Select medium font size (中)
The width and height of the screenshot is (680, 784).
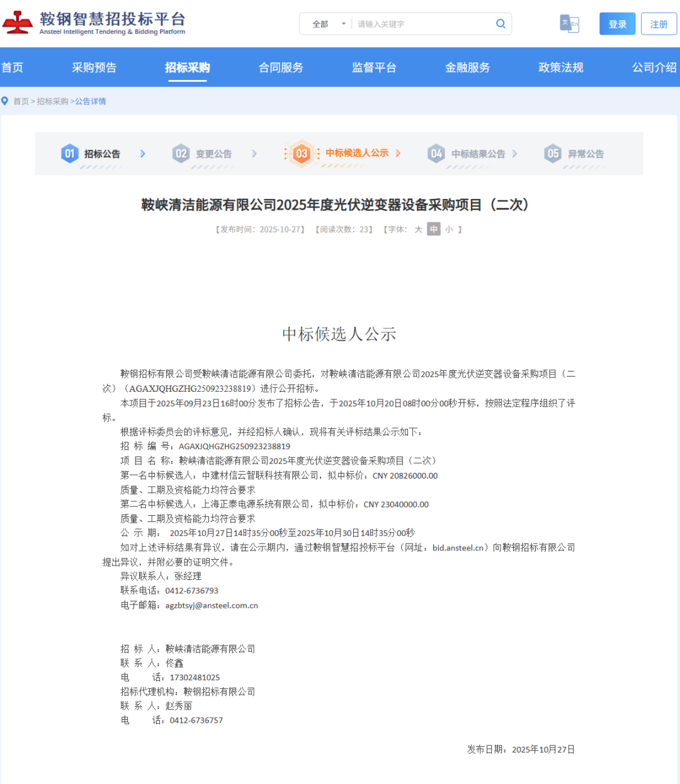tap(434, 230)
